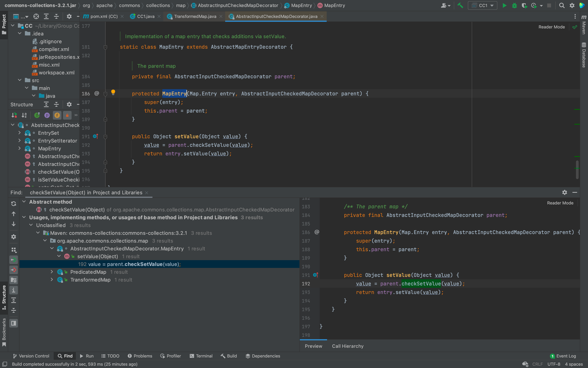This screenshot has height=368, width=588.
Task: Expand PredicatedMap result node
Action: [x=52, y=272]
